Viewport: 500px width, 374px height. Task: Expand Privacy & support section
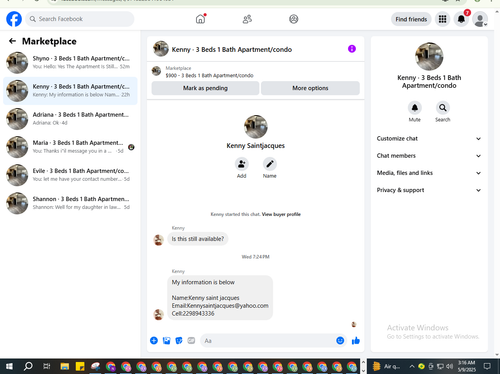pyautogui.click(x=429, y=190)
